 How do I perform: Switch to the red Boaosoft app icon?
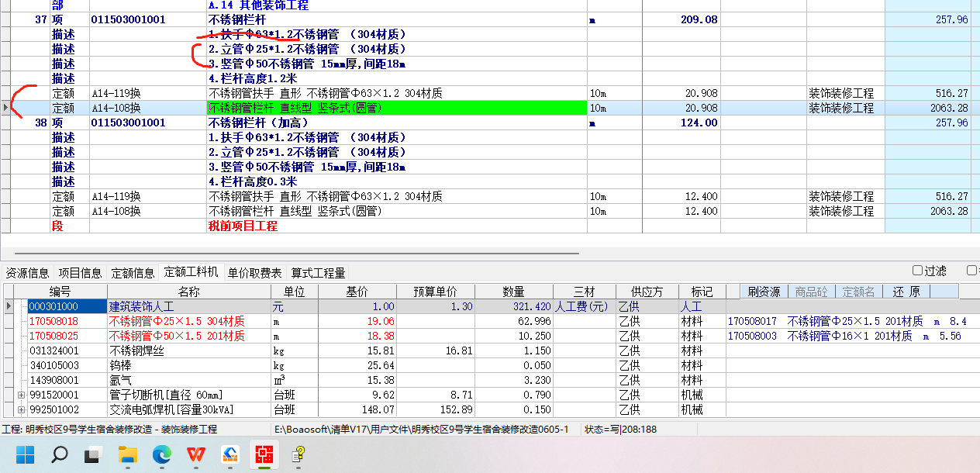(264, 455)
